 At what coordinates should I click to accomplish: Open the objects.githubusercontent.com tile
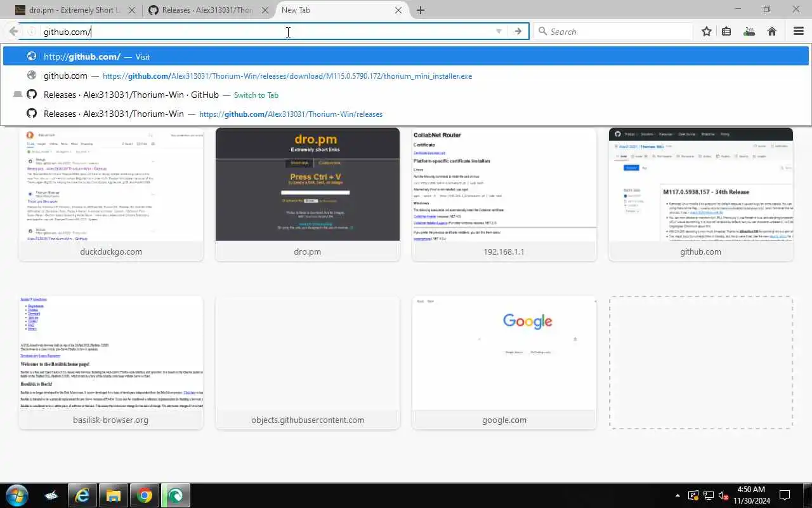coord(308,363)
